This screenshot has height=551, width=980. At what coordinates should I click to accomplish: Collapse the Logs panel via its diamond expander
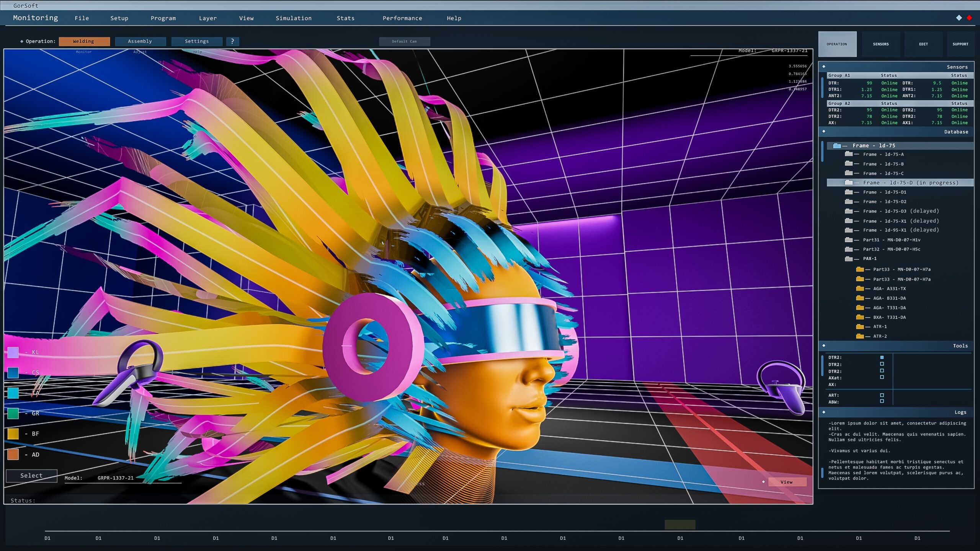coord(823,412)
